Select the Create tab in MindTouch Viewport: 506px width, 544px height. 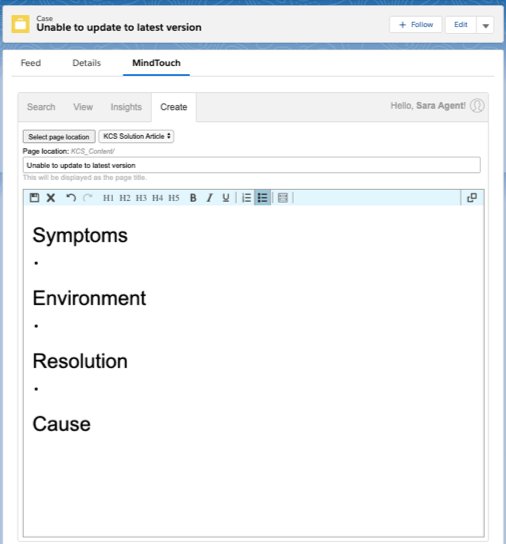tap(174, 107)
